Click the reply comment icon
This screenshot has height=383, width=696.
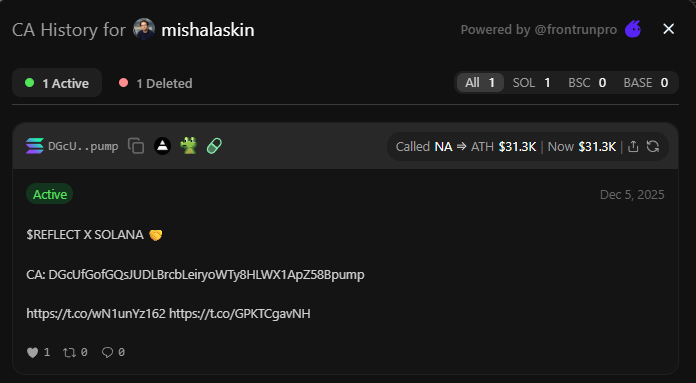tap(107, 352)
